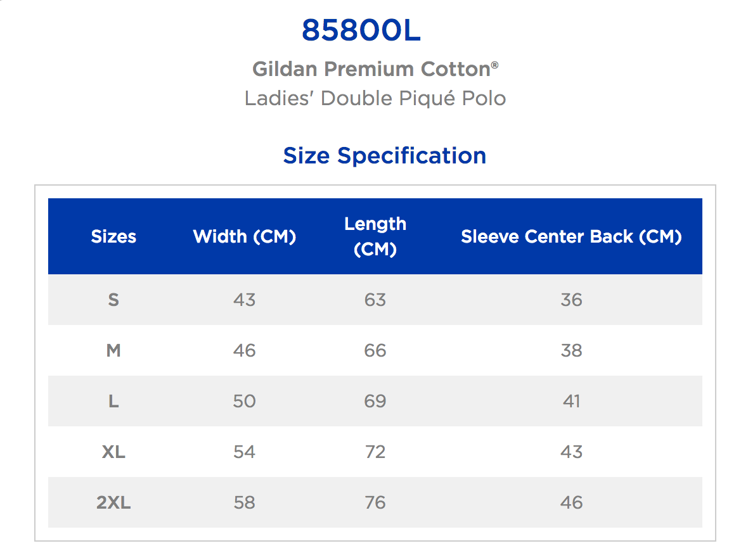This screenshot has width=748, height=560.
Task: Select length value 66 for size M
Action: tap(375, 350)
